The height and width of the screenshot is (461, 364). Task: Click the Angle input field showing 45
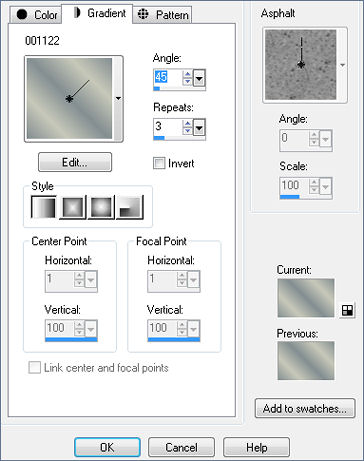[x=168, y=78]
